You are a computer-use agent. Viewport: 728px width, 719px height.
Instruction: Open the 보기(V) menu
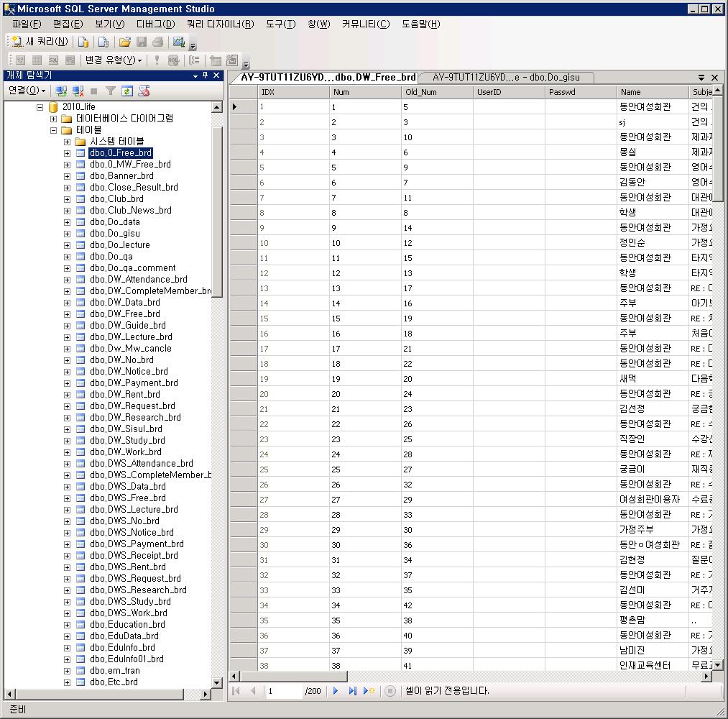tap(109, 24)
